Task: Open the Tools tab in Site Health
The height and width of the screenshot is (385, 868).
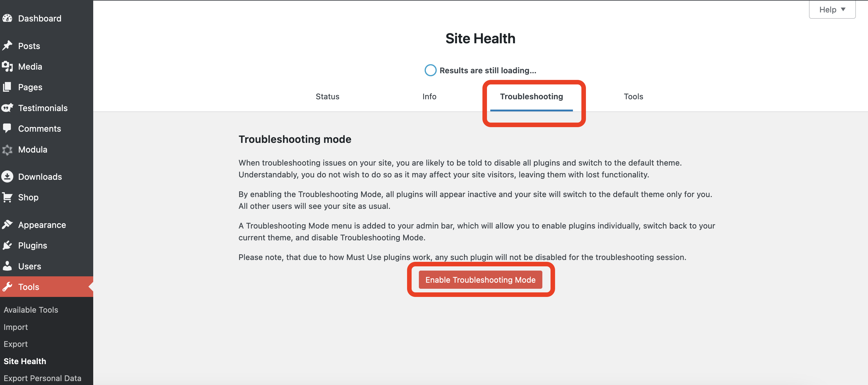Action: point(633,97)
